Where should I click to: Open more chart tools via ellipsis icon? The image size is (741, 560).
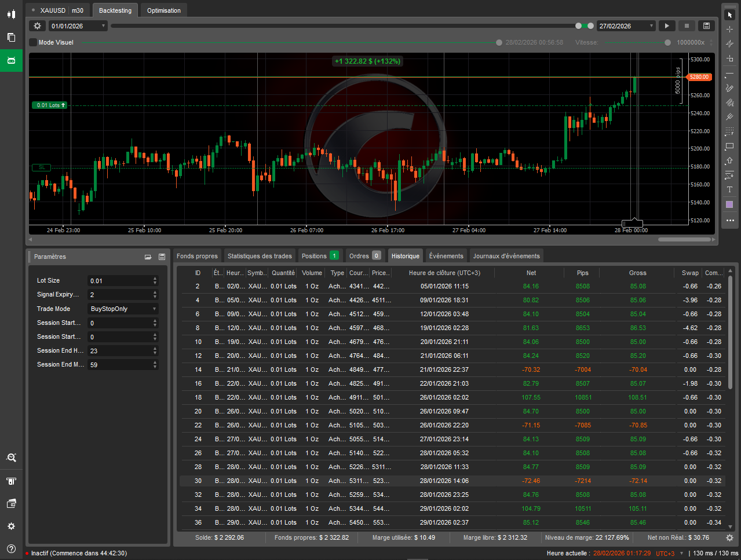[x=729, y=219]
